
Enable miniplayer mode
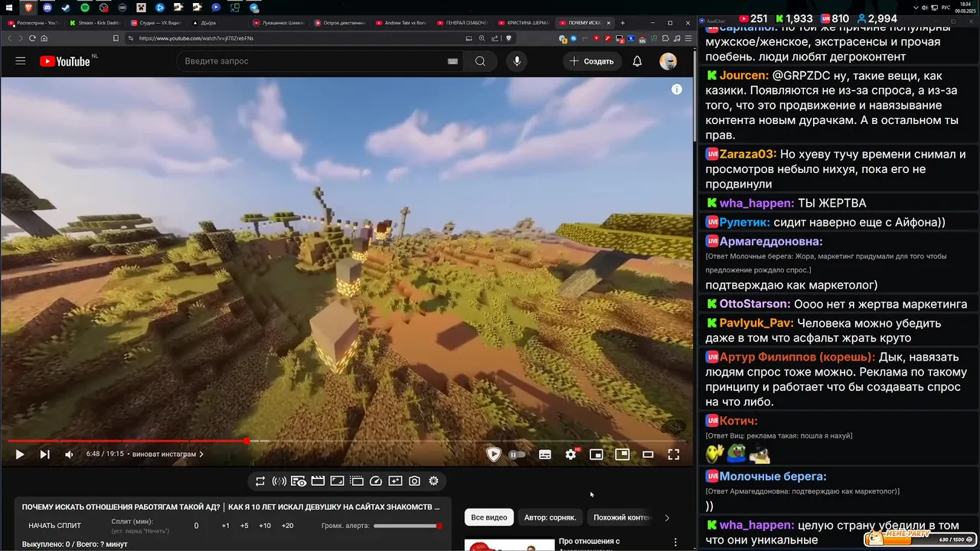pos(596,455)
